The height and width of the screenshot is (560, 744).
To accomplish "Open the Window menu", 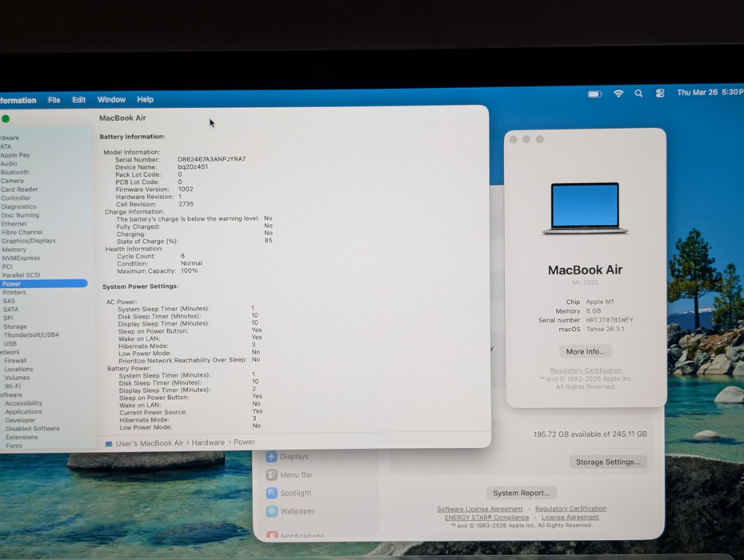I will coord(111,100).
